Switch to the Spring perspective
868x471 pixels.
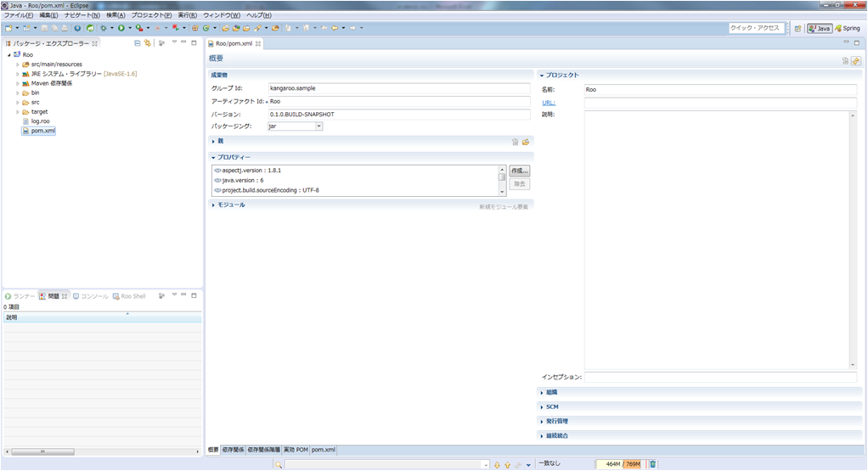pyautogui.click(x=848, y=29)
